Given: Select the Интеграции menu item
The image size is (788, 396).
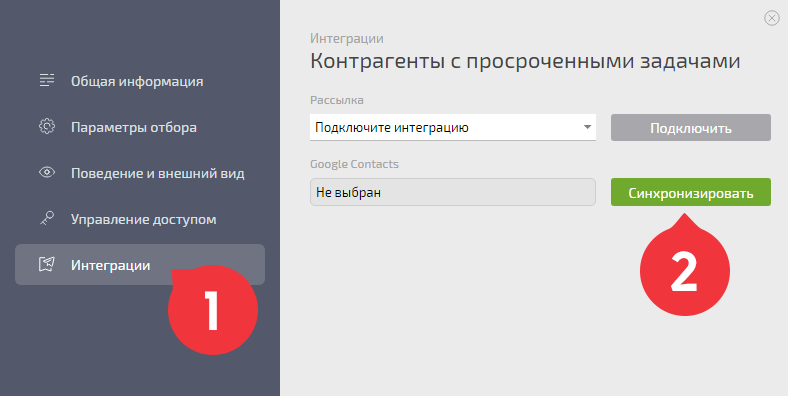Looking at the screenshot, I should pos(140,264).
